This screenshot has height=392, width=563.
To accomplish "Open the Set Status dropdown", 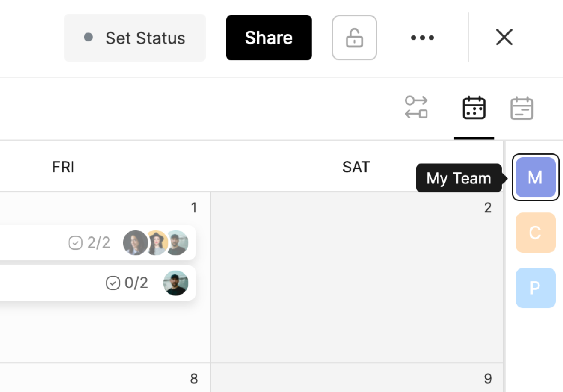I will coord(135,38).
